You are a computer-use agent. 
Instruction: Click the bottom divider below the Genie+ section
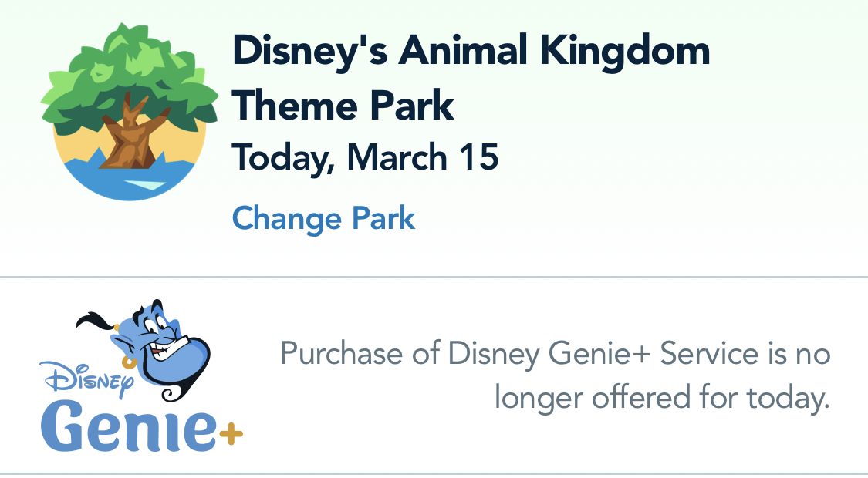434,473
